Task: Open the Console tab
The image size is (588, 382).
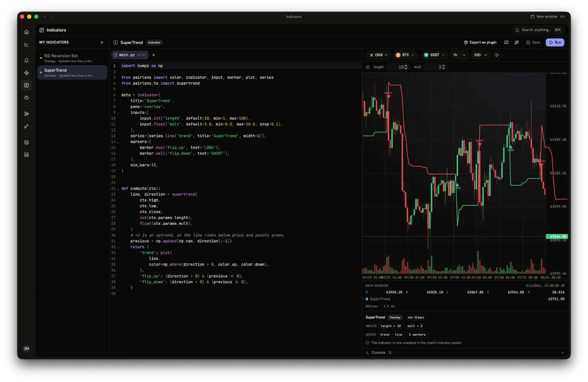Action: [378, 353]
